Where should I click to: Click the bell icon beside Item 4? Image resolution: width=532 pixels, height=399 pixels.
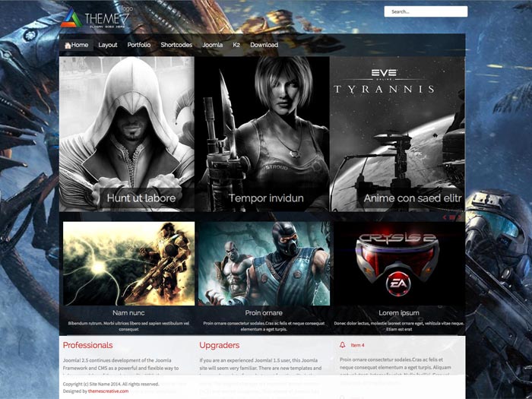point(342,345)
